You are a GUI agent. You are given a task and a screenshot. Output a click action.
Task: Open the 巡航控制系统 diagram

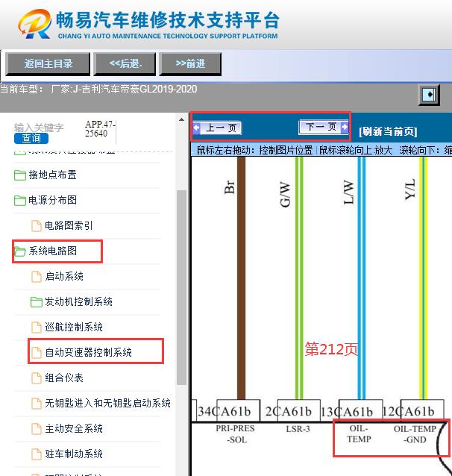pos(74,327)
